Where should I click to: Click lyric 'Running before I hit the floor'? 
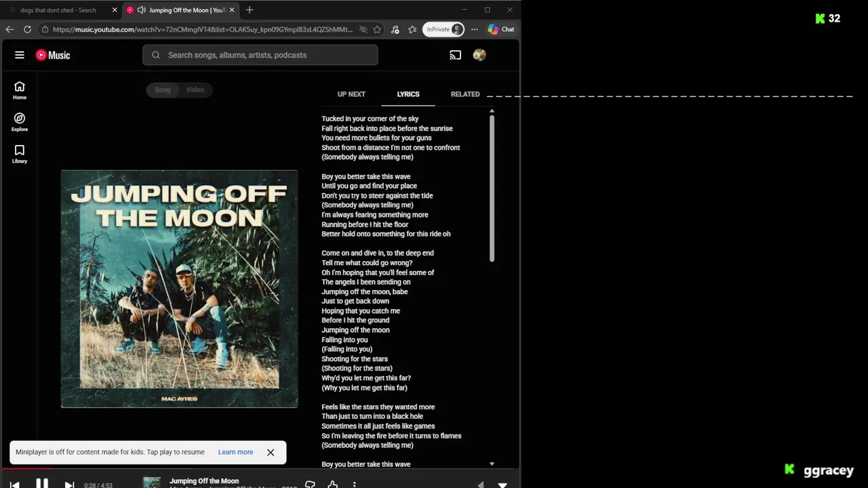click(365, 224)
